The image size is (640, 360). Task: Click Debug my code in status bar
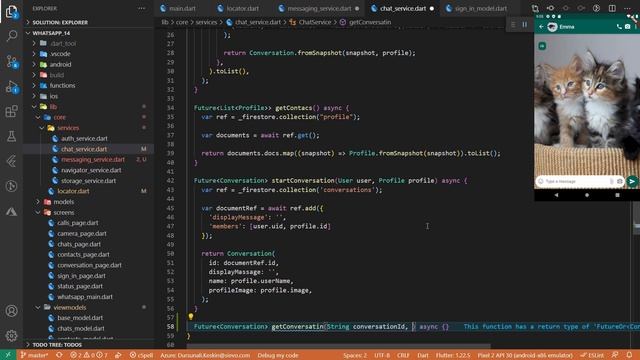(278, 355)
